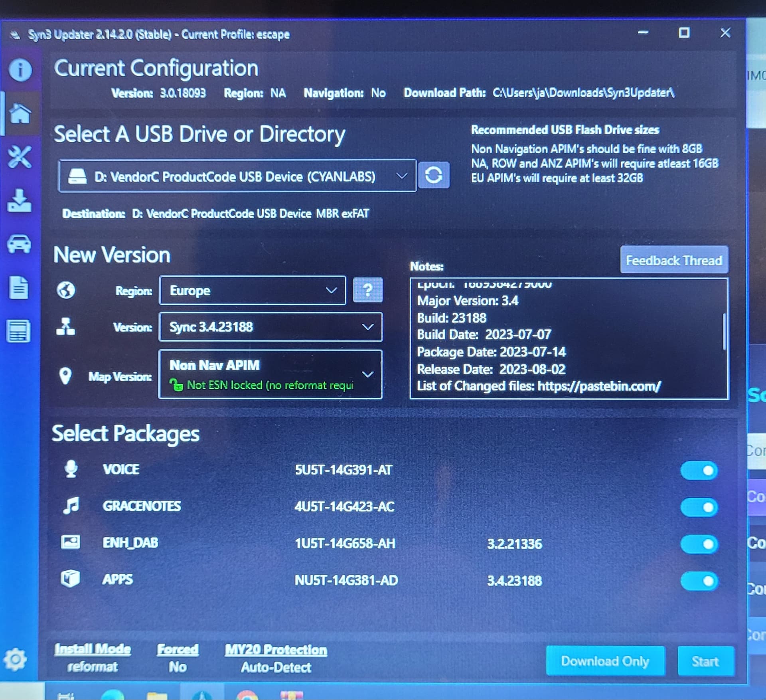Open the info sidebar icon
Image resolution: width=766 pixels, height=700 pixels.
(20, 70)
